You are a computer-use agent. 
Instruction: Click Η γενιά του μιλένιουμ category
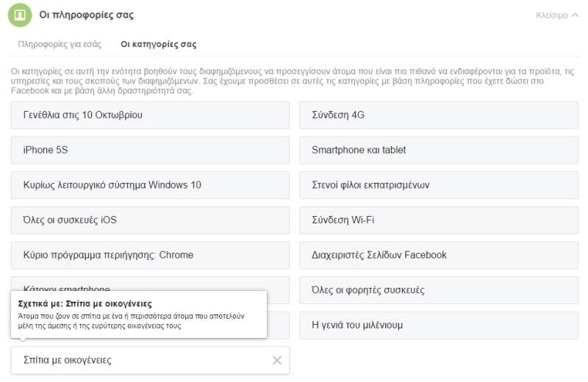(438, 325)
